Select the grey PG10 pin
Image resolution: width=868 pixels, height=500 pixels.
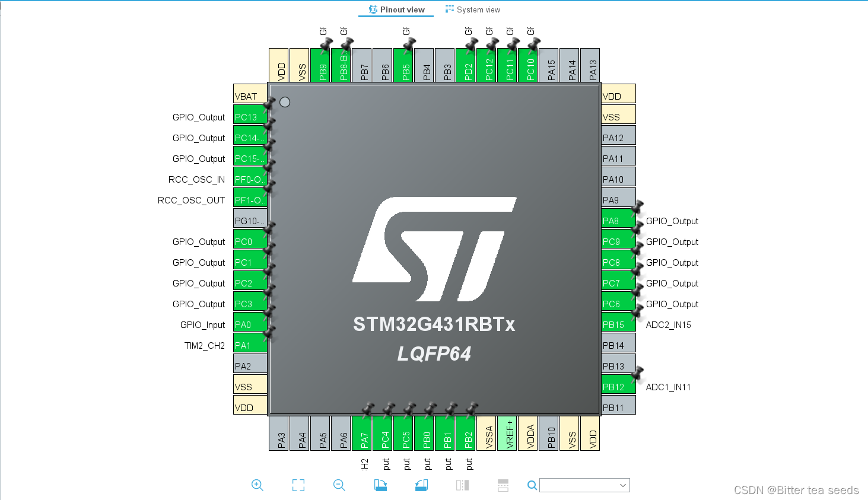click(250, 218)
